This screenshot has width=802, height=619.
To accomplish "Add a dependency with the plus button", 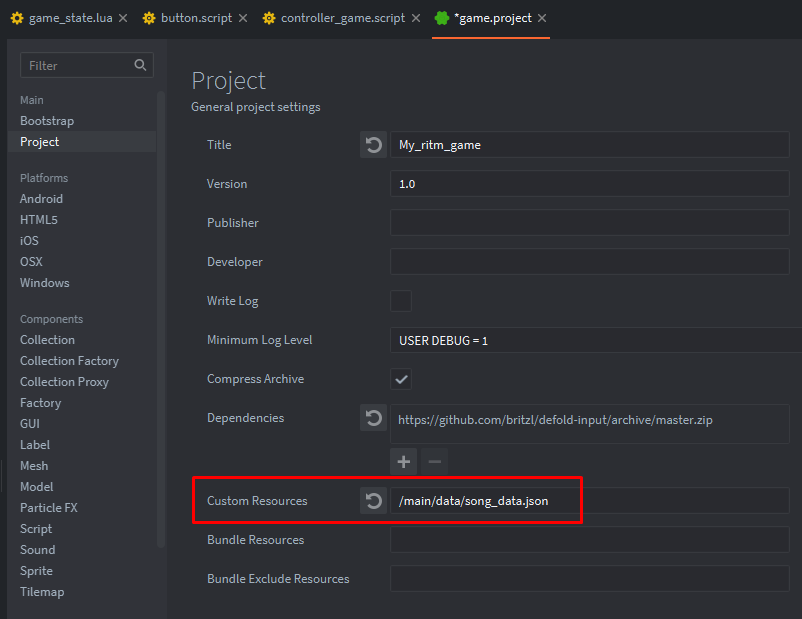I will click(404, 461).
